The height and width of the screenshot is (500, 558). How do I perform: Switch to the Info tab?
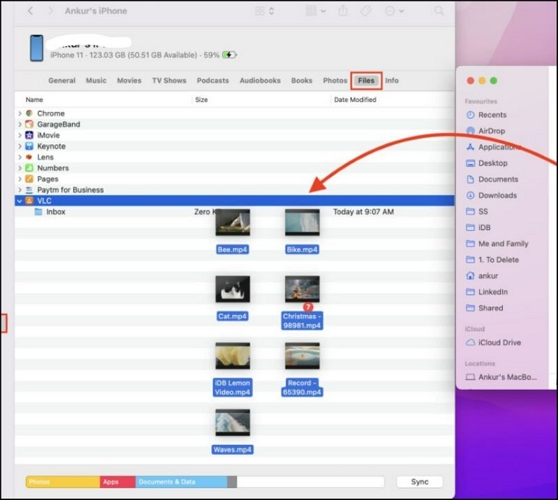coord(392,80)
